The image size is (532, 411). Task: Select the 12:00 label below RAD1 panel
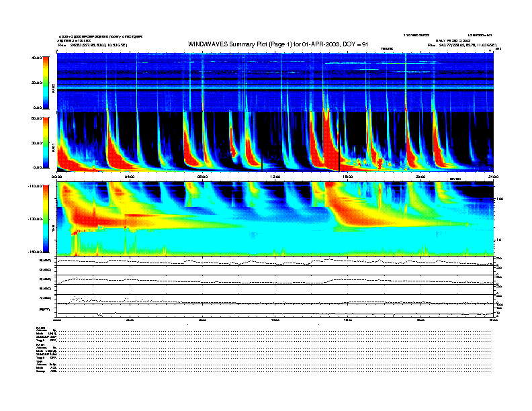tap(275, 177)
